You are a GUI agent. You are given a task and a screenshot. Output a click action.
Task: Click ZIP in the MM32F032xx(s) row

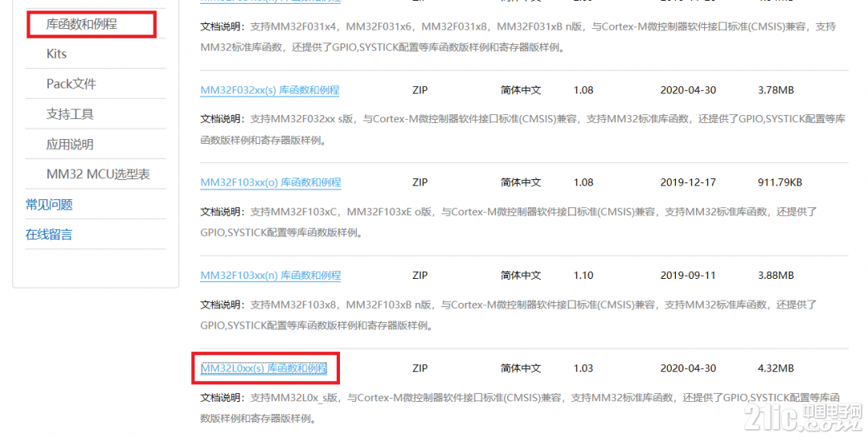click(420, 90)
